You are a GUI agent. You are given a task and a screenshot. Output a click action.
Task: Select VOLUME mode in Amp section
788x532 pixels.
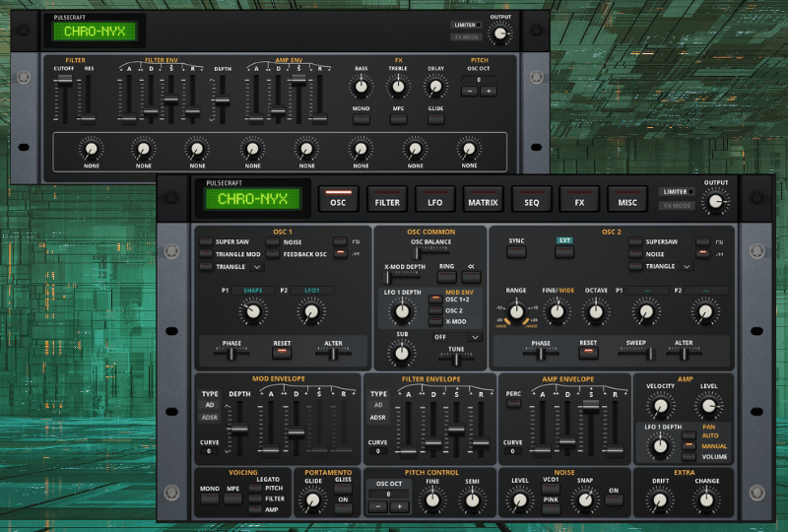point(689,456)
